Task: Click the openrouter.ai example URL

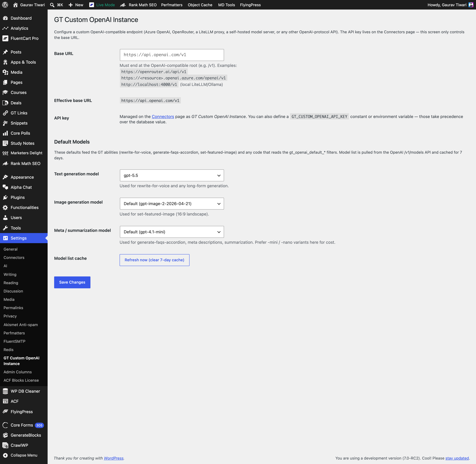Action: pos(154,72)
